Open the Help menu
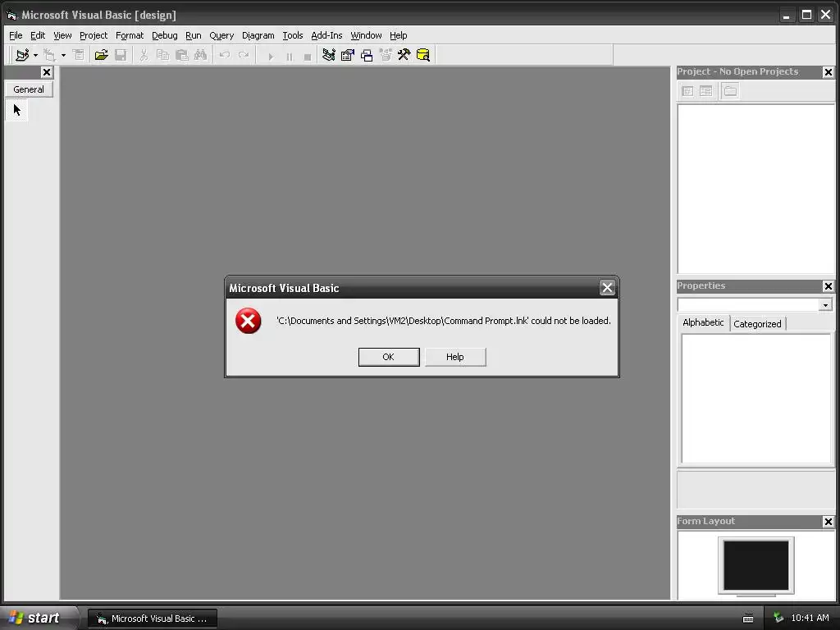Screen dimensions: 840x630 tap(398, 35)
